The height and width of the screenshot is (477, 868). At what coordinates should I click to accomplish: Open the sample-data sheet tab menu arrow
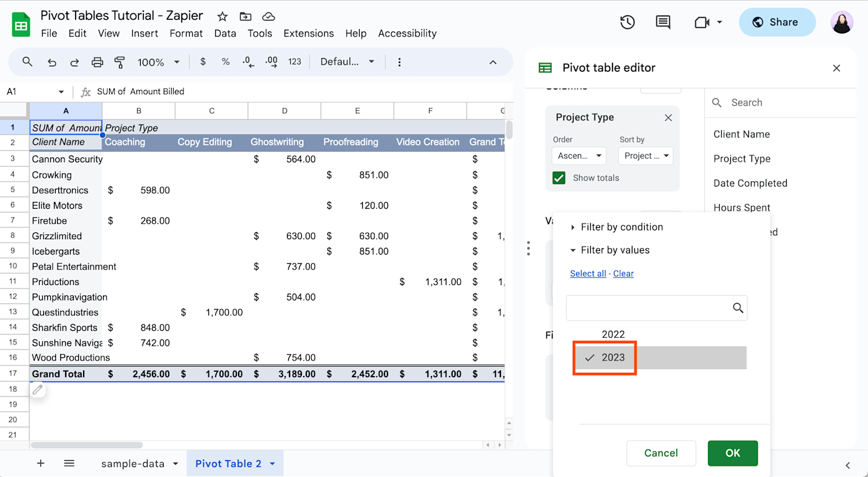coord(175,464)
